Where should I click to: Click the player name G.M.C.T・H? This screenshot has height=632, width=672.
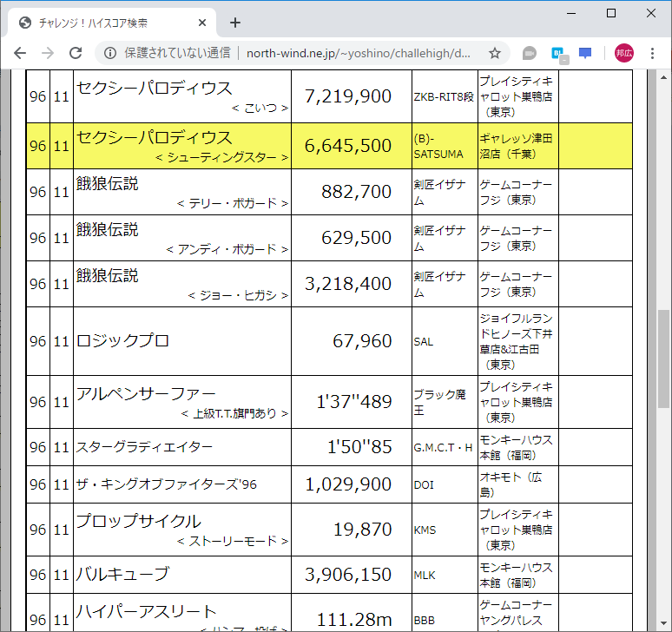(443, 448)
